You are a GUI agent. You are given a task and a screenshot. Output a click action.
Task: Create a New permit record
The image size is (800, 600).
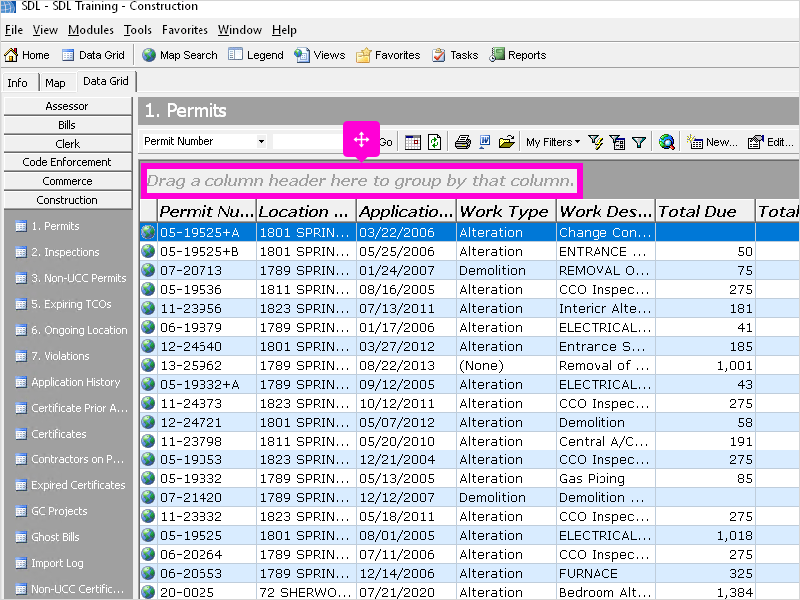712,142
